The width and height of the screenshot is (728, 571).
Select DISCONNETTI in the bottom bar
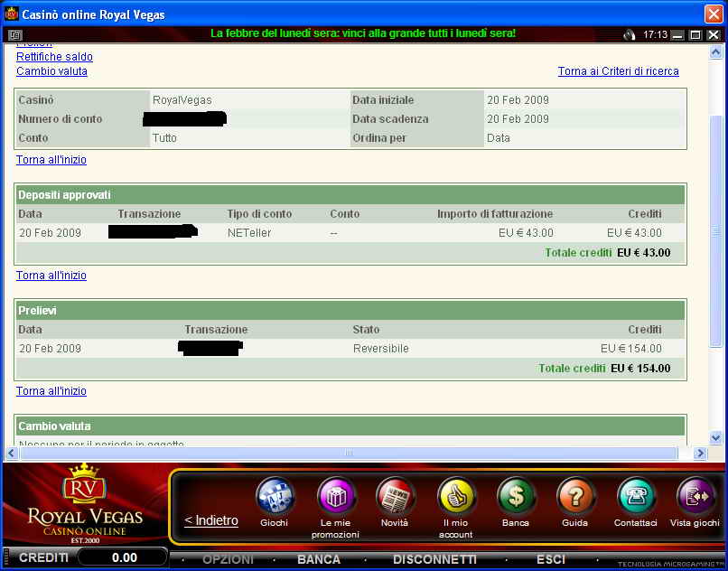coord(434,559)
